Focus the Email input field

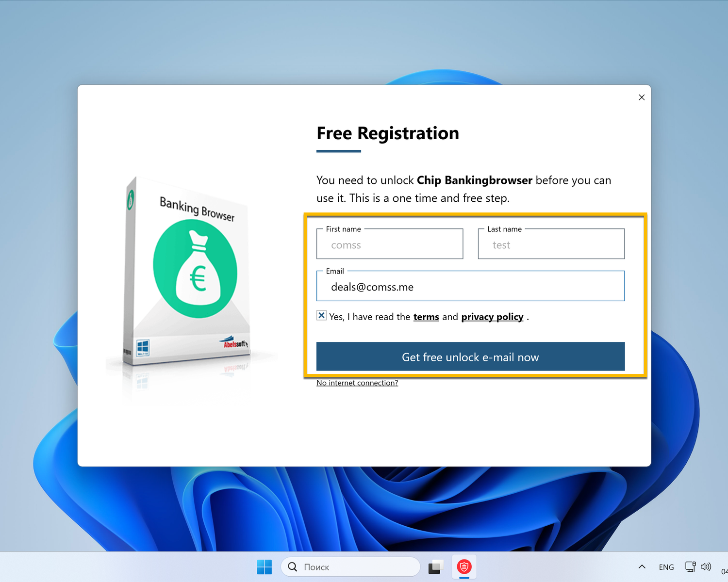tap(470, 286)
